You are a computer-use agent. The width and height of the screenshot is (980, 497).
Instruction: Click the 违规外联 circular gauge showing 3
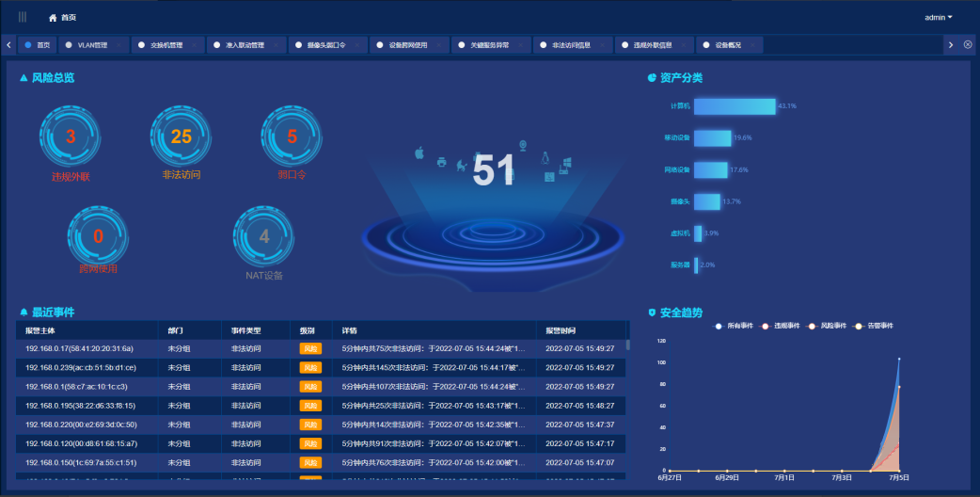pos(71,137)
